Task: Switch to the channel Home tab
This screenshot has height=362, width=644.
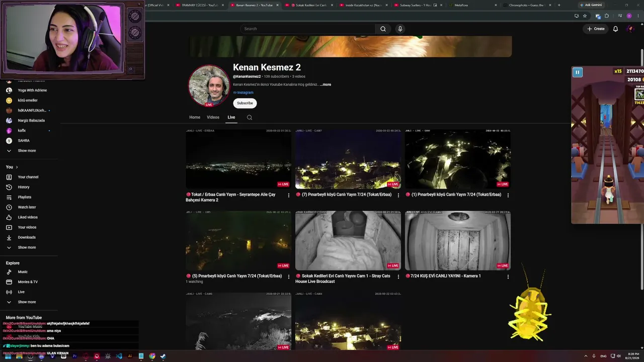Action: [195, 117]
